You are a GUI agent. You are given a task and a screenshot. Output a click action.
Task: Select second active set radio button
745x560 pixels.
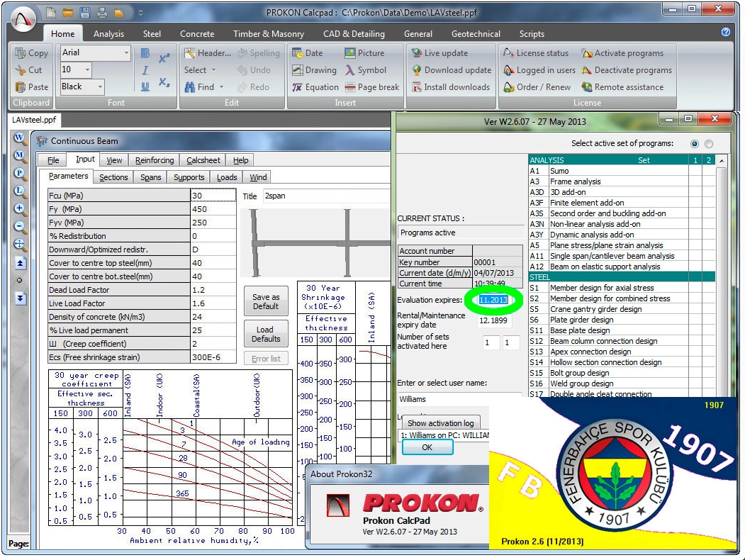click(709, 143)
